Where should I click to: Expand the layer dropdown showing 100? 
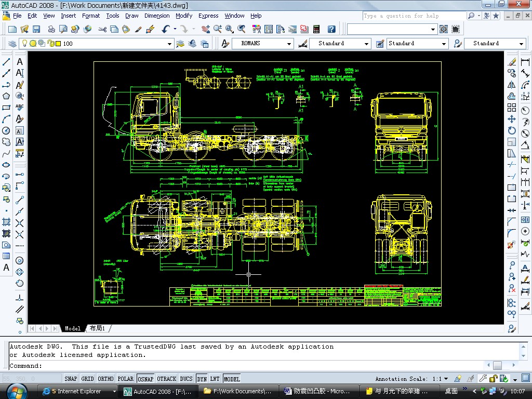click(169, 44)
